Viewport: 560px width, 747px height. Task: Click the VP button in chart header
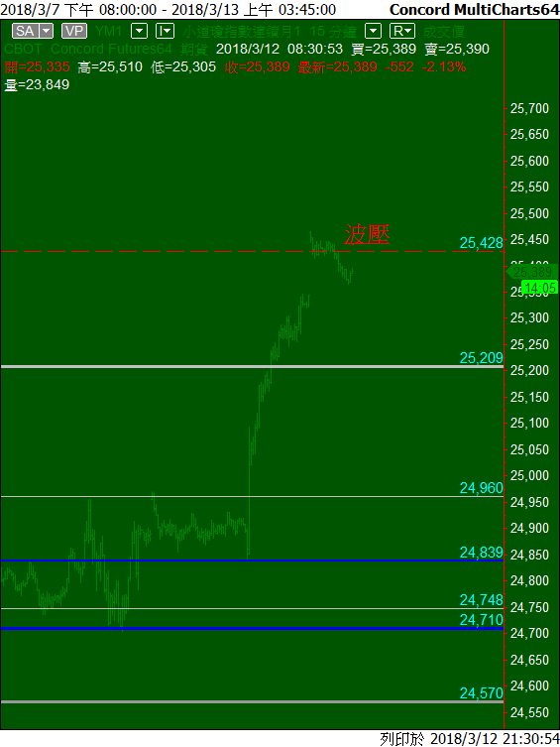[x=74, y=32]
